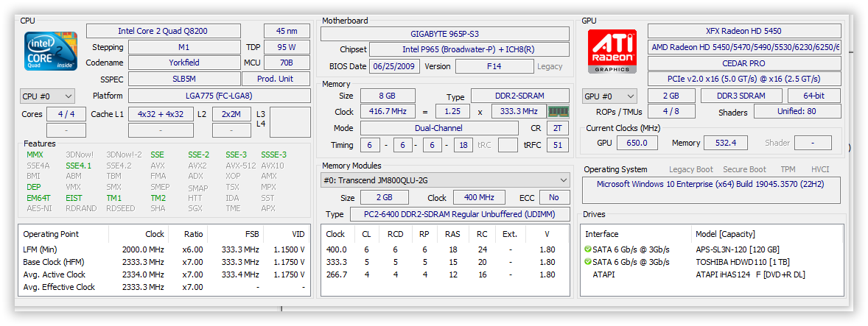This screenshot has width=868, height=326.
Task: Select the LFM (Min) operating point row
Action: pyautogui.click(x=164, y=249)
